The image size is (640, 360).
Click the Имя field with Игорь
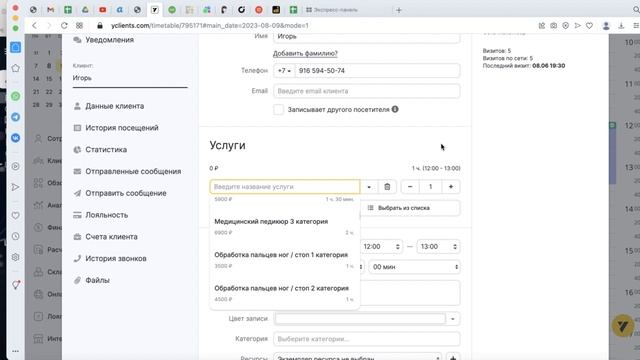(x=367, y=37)
